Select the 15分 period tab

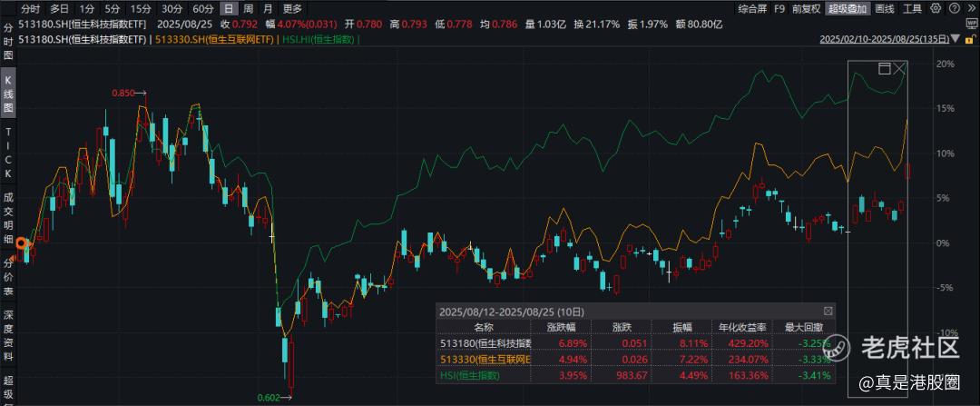click(140, 8)
